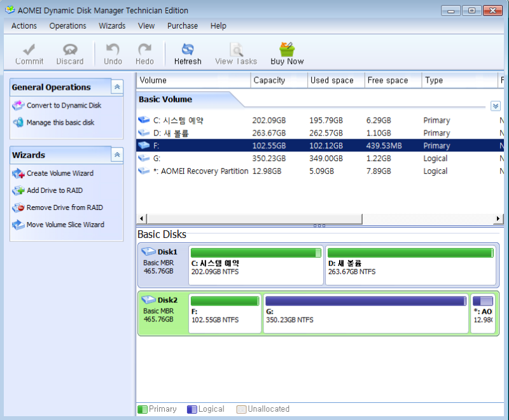Open the View menu
The height and width of the screenshot is (420, 509).
[146, 26]
